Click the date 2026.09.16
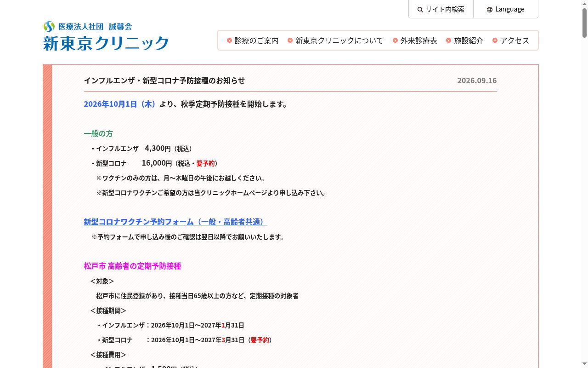The height and width of the screenshot is (368, 588). 477,80
